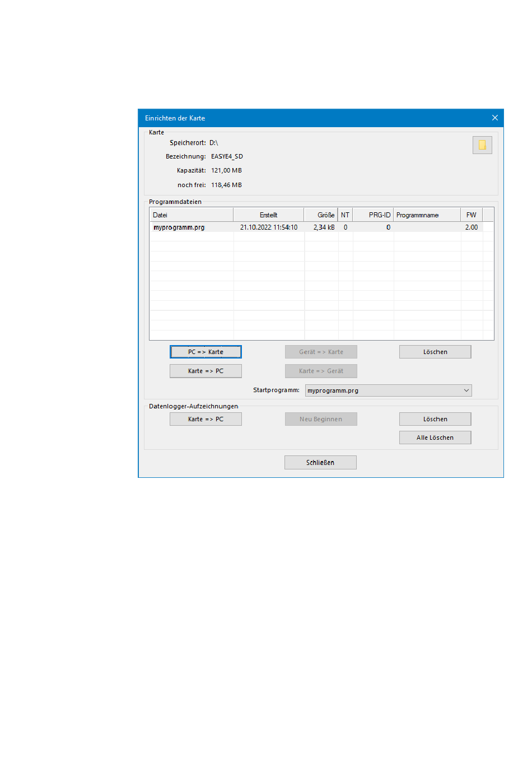
Task: Click Karte => PC under Programmdateien
Action: click(206, 371)
